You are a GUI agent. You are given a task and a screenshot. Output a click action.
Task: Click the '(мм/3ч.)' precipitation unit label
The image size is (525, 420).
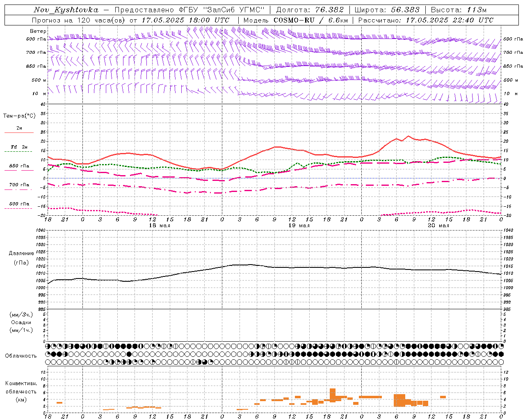point(21,315)
